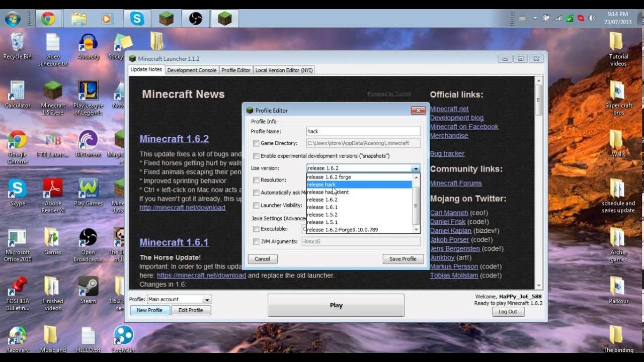
Task: Launch FTB Launcher desktop icon
Action: click(x=53, y=143)
